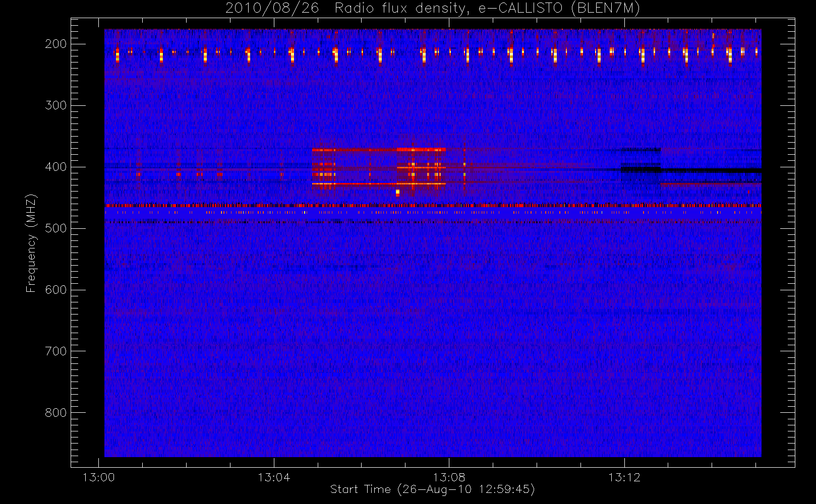Click the 13:08 time tick label

[449, 477]
